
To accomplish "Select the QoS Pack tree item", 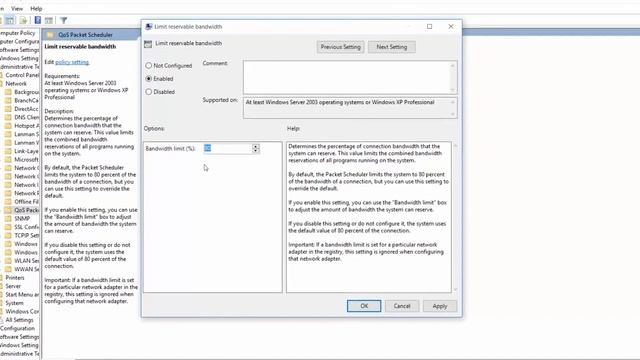I will (27, 210).
